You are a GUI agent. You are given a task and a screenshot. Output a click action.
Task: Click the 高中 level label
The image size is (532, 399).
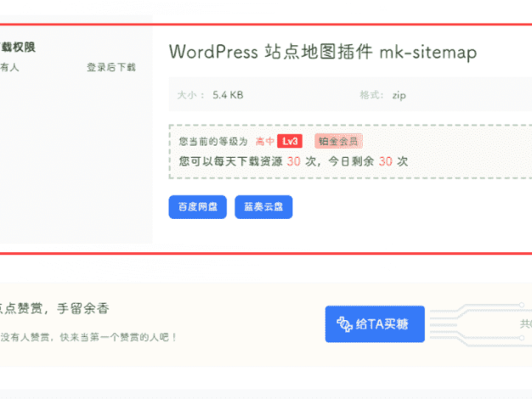(x=264, y=142)
